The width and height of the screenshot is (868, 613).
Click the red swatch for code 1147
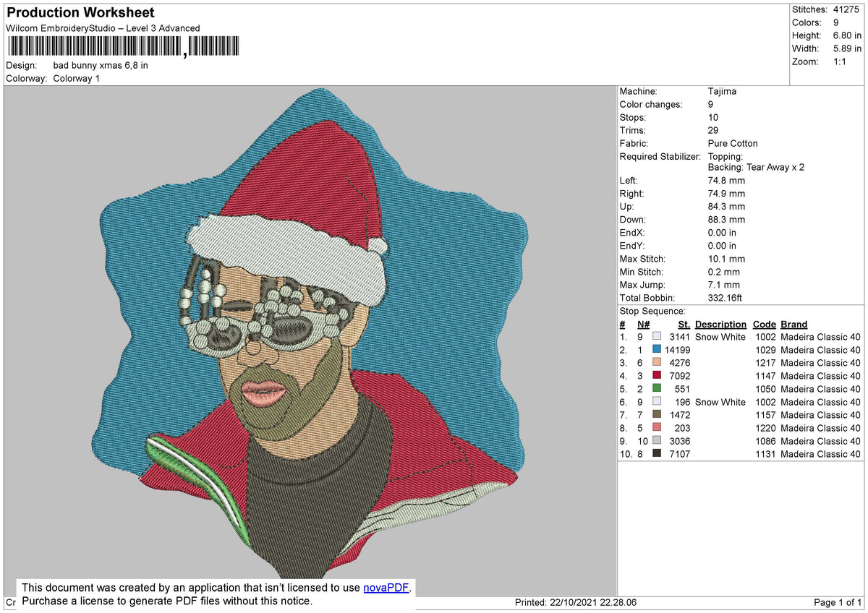(x=657, y=376)
